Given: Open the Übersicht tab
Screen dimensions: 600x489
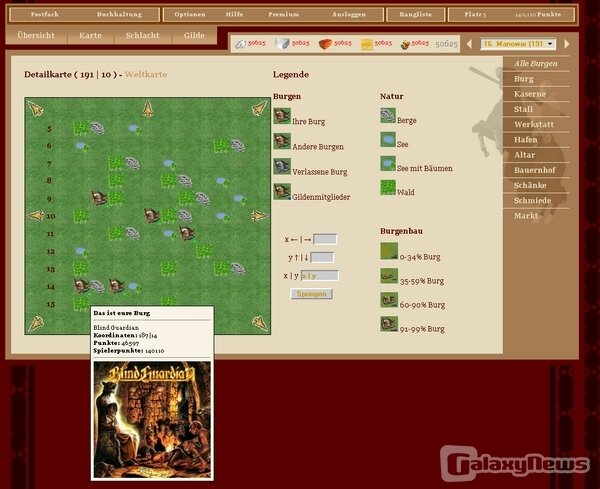Looking at the screenshot, I should 36,35.
